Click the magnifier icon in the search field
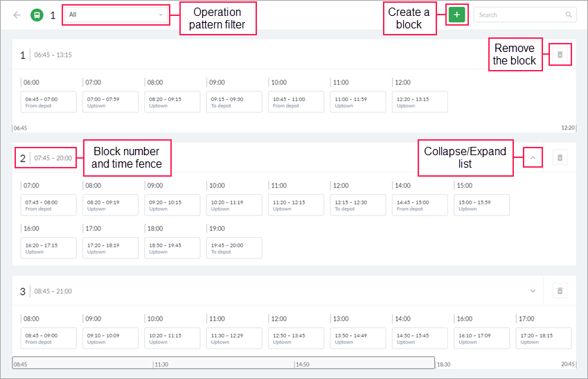588x379 pixels. pyautogui.click(x=569, y=15)
